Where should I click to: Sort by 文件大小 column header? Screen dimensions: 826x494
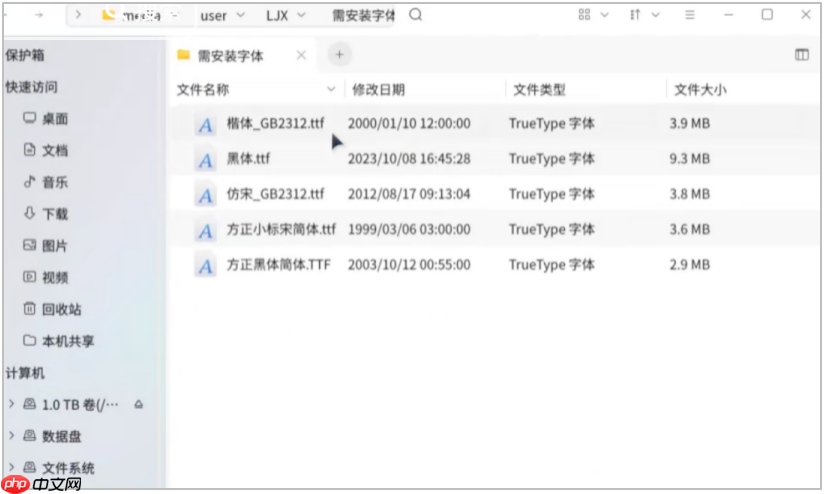[x=700, y=90]
